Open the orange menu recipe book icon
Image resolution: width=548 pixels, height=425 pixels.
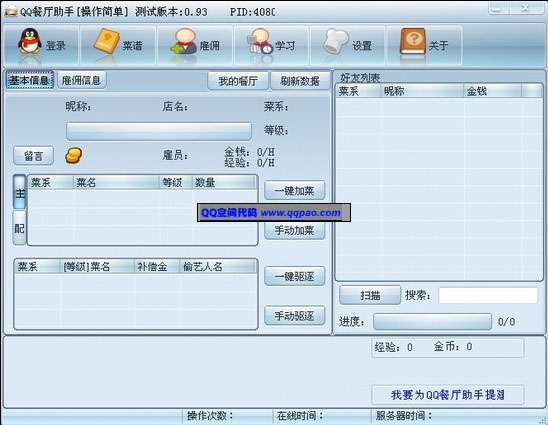(x=106, y=41)
